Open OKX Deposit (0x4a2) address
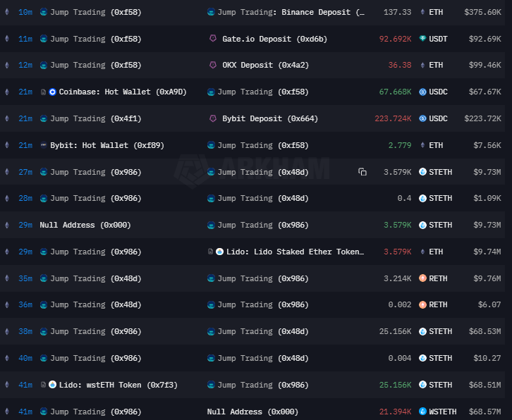 click(265, 66)
